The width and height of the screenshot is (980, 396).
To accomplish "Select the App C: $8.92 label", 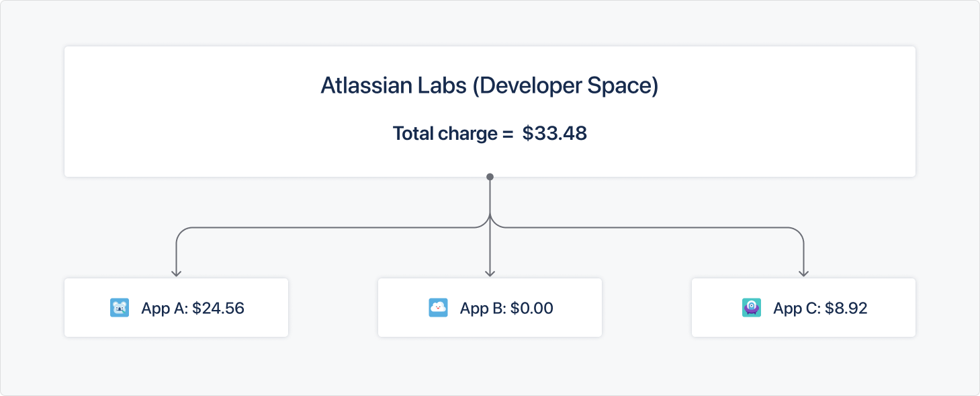I will click(x=820, y=309).
